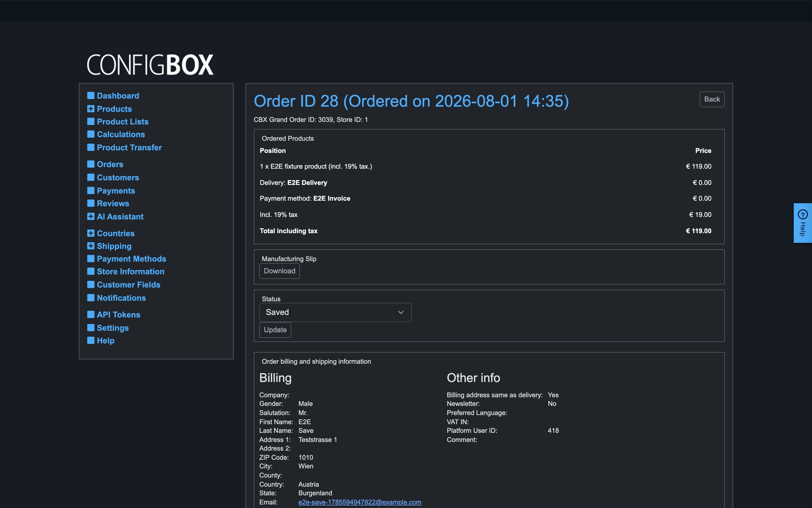Download the Manufacturing Slip
This screenshot has width=812, height=508.
(x=279, y=271)
